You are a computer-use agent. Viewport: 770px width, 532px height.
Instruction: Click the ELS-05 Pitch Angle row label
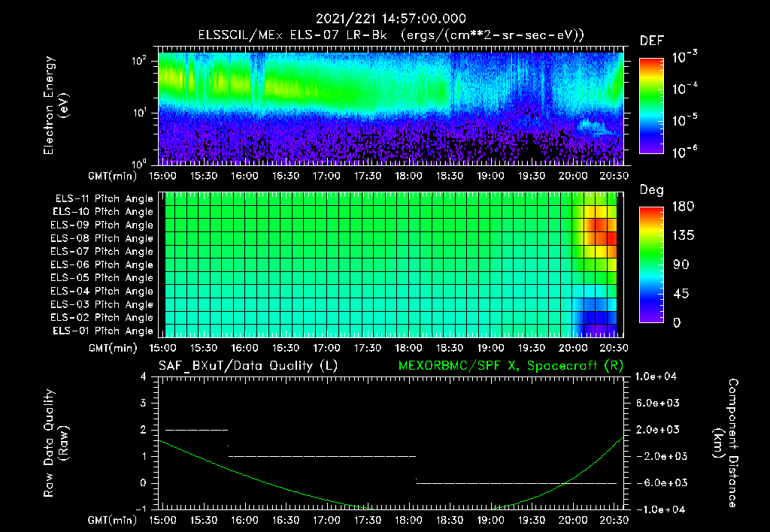(102, 278)
